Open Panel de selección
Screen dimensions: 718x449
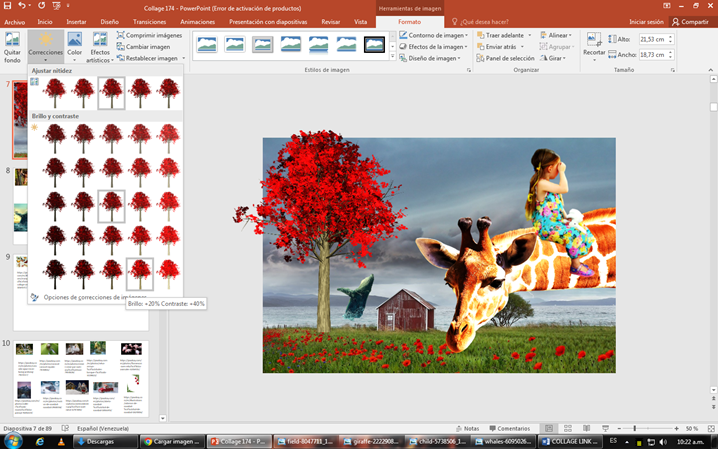[x=505, y=58]
